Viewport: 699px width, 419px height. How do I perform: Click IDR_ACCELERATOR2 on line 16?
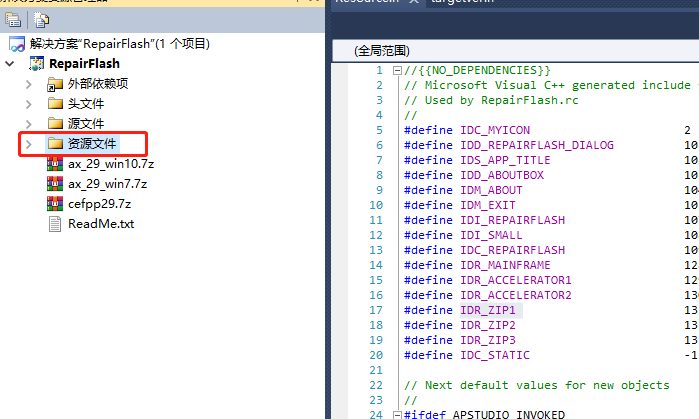(516, 295)
